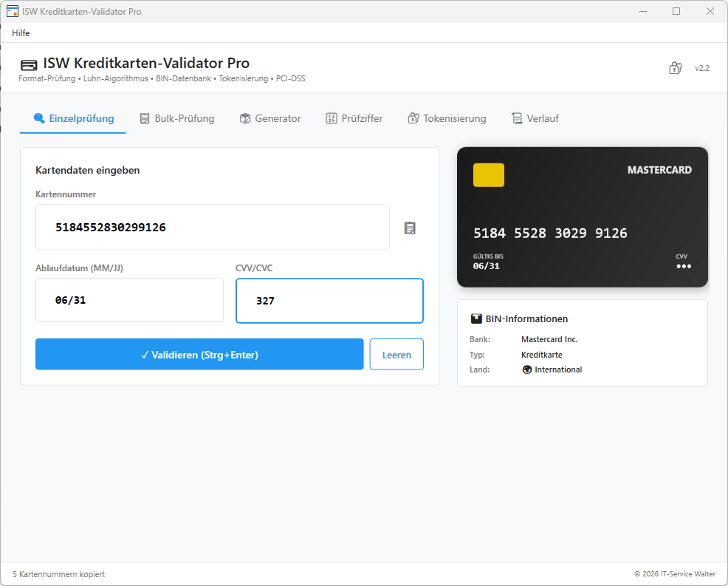Viewport: 728px width, 586px height.
Task: Switch to the Bulk-Prüfung tab
Action: (177, 117)
